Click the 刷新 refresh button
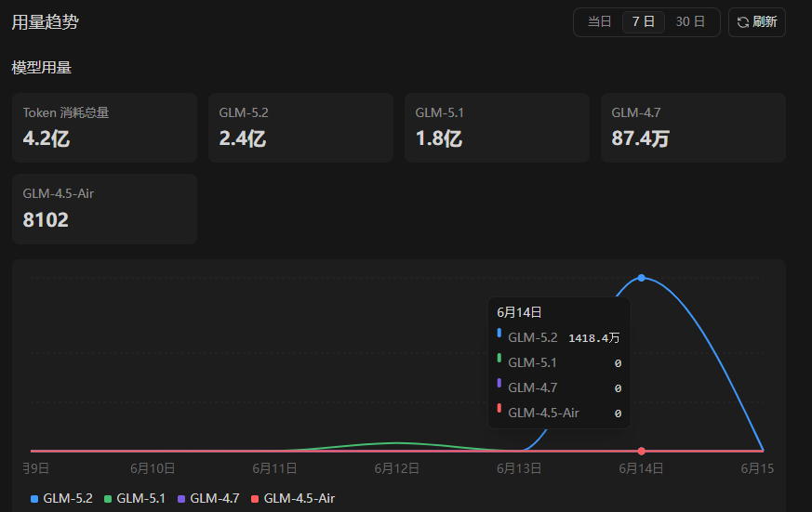The height and width of the screenshot is (512, 812). tap(756, 22)
